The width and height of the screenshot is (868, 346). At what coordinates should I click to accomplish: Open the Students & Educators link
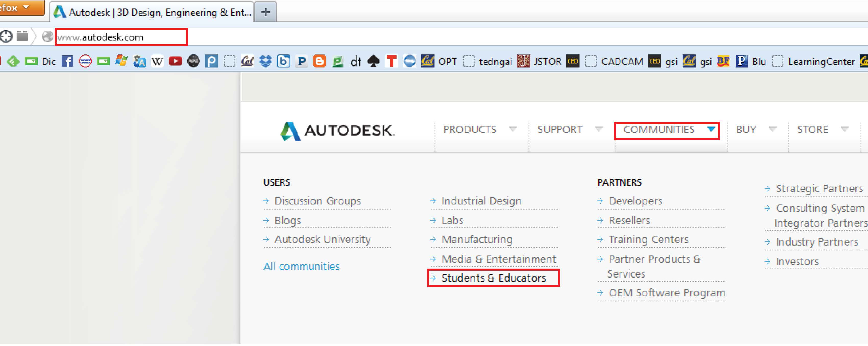coord(494,278)
